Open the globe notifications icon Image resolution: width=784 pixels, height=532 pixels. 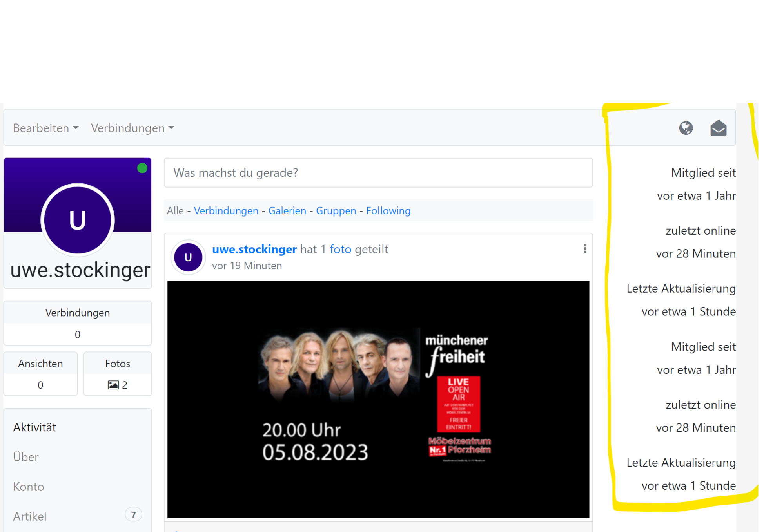click(686, 128)
